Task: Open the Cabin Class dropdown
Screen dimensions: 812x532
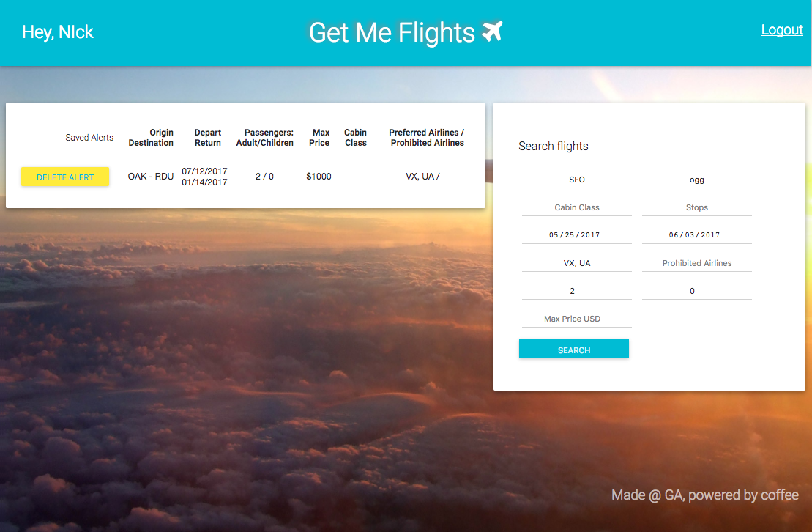Action: tap(576, 207)
